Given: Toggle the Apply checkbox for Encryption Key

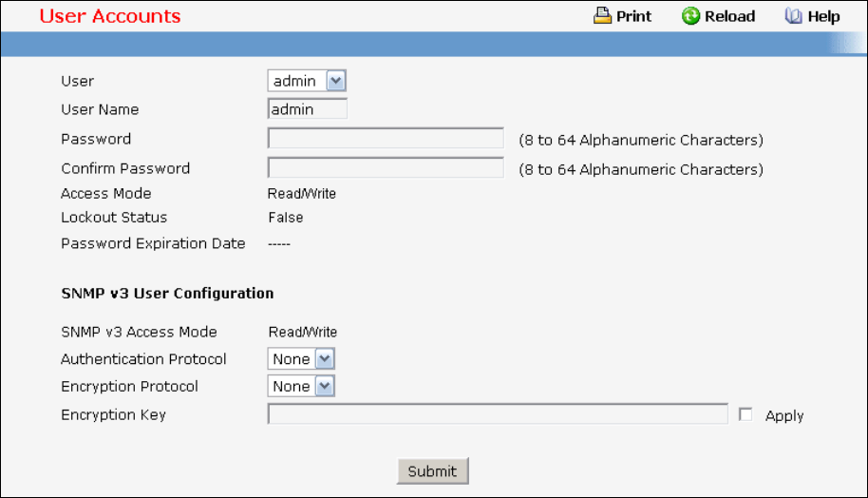Looking at the screenshot, I should tap(745, 414).
